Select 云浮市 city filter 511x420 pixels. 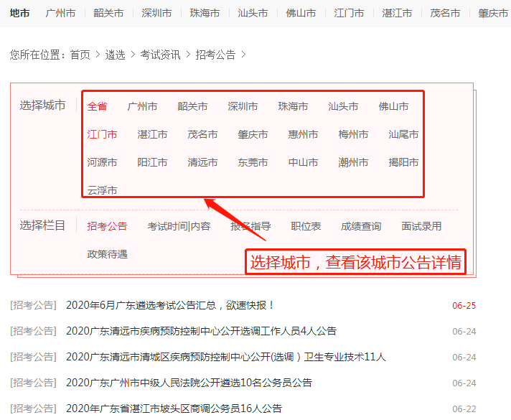pos(102,190)
